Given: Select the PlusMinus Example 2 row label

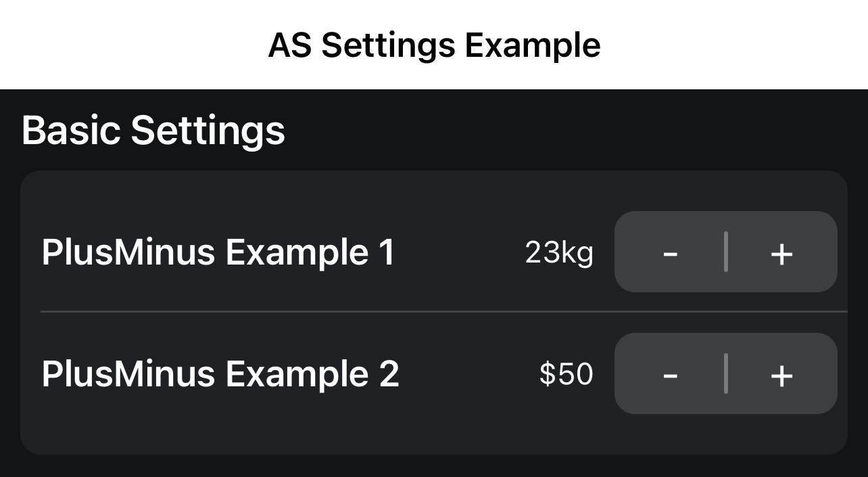Looking at the screenshot, I should (x=220, y=374).
